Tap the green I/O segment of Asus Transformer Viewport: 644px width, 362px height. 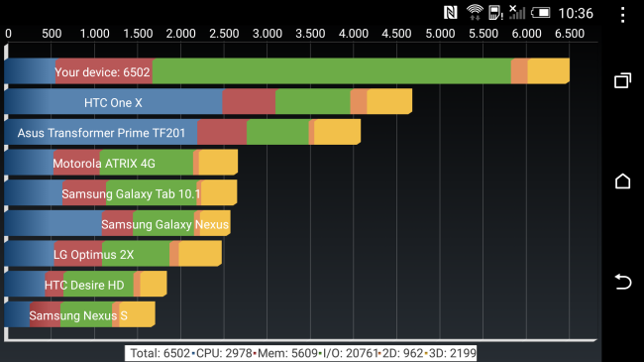pyautogui.click(x=278, y=132)
